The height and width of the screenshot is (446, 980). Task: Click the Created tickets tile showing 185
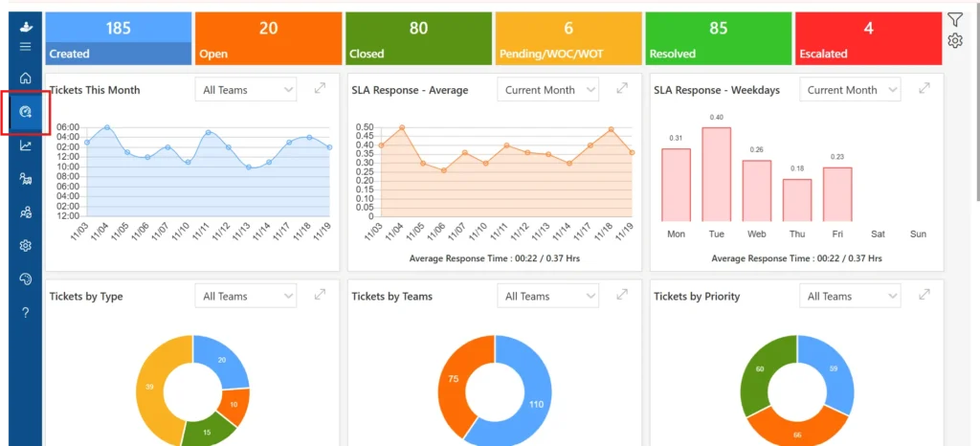point(119,38)
